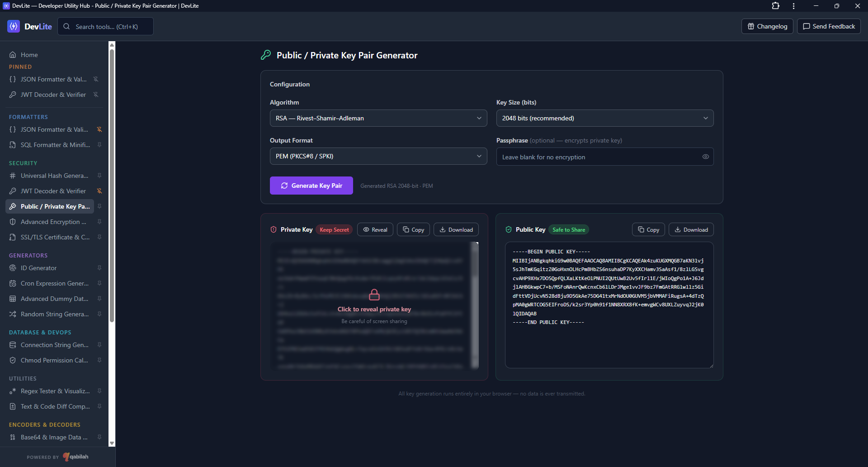Open browser extensions puzzle icon
This screenshot has height=467, width=868.
(x=776, y=6)
